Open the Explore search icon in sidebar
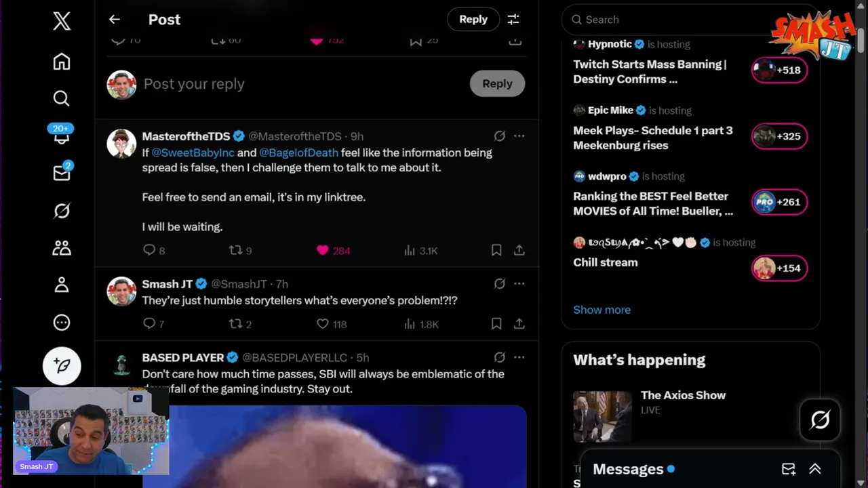Screen dimensions: 868x488 coord(62,99)
